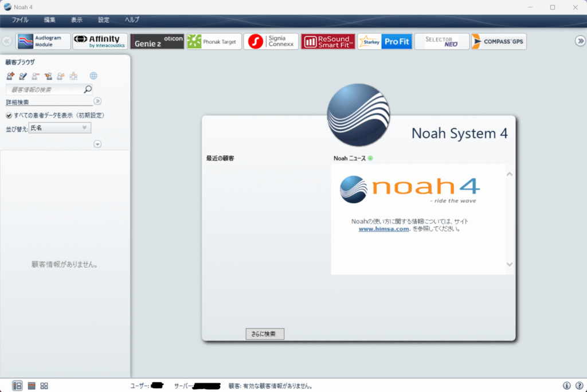Viewport: 587px width, 392px height.
Task: Click the 顧客ブラウザ panel title
Action: (20, 62)
